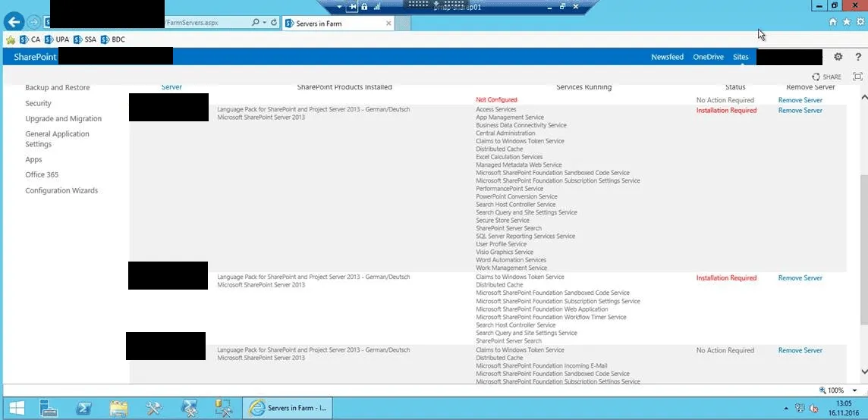Click Remove Server in the Incoming E-Mail row
The image size is (868, 420).
point(800,350)
